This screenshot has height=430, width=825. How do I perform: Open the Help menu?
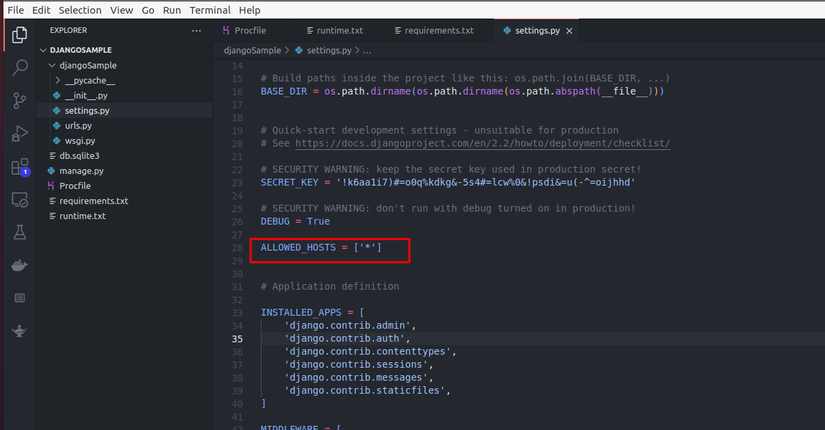249,10
